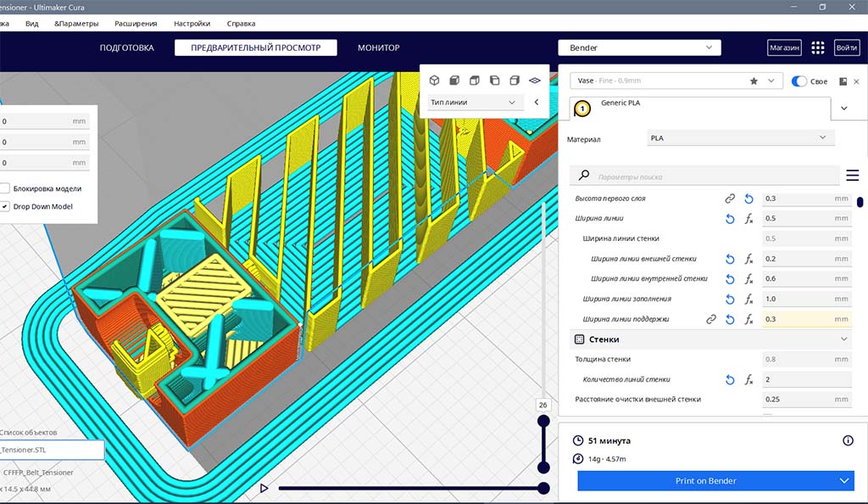Reset the wall line count value
This screenshot has height=504, width=868.
[x=730, y=379]
